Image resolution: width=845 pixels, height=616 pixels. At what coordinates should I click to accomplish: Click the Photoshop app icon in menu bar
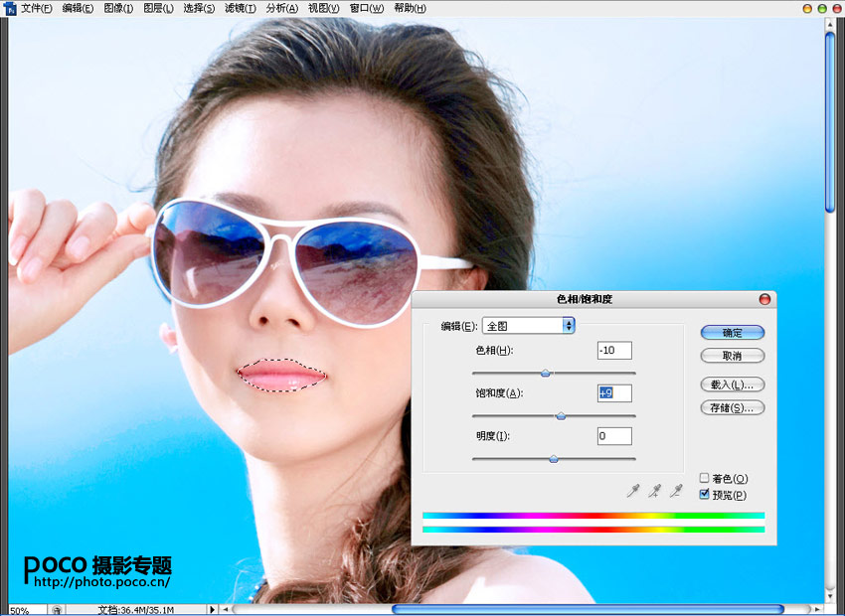[10, 8]
